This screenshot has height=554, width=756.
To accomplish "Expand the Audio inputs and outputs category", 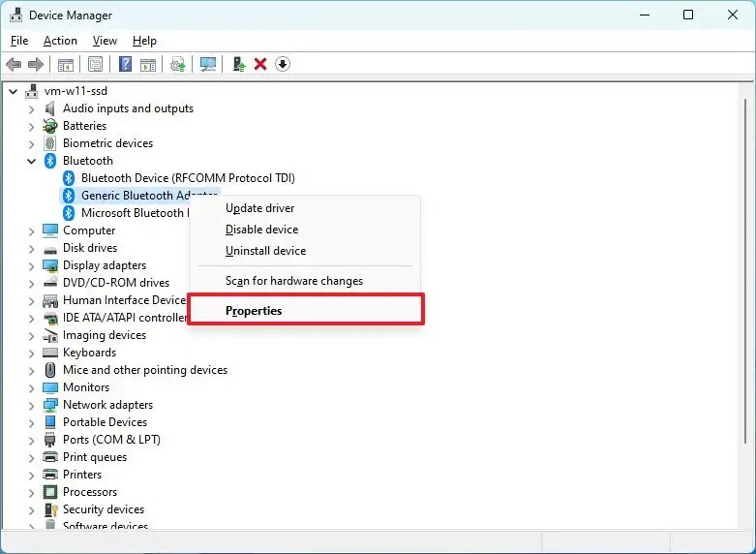I will pyautogui.click(x=32, y=108).
